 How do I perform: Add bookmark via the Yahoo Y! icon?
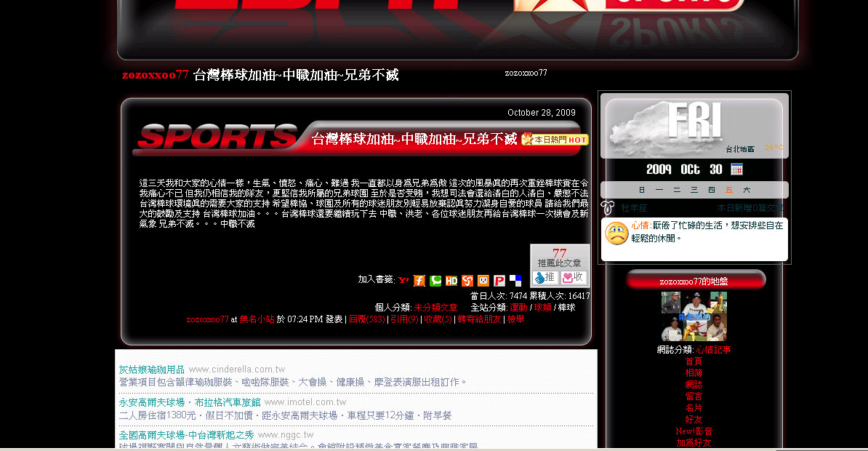pyautogui.click(x=403, y=280)
